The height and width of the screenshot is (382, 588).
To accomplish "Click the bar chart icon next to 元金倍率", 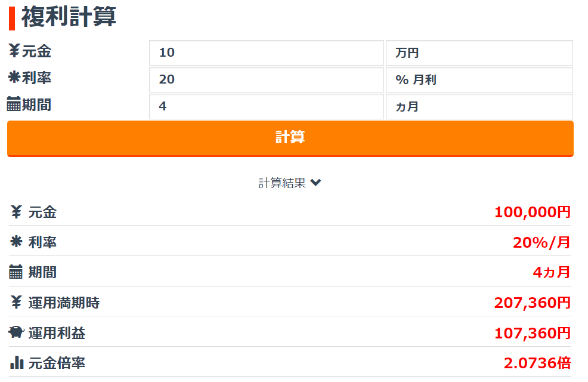I will (x=17, y=362).
